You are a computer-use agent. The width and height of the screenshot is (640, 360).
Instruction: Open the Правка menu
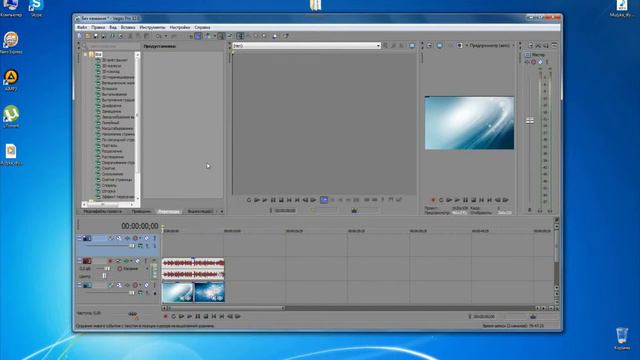[98, 27]
